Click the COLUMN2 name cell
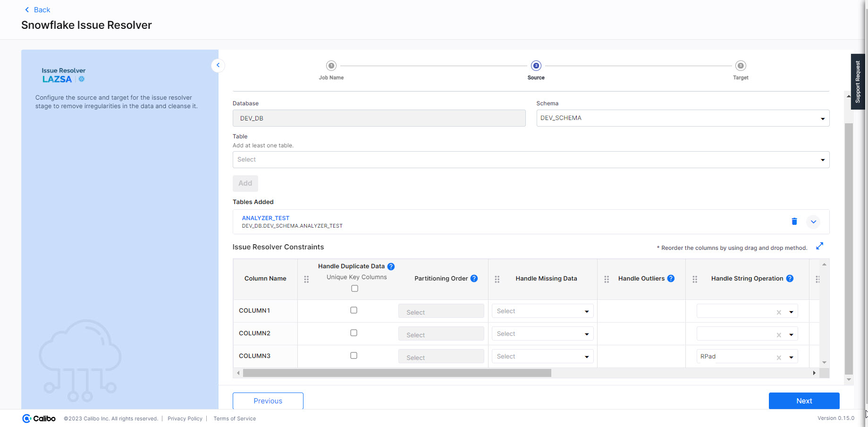Screen dimensions: 868x427 coord(265,333)
